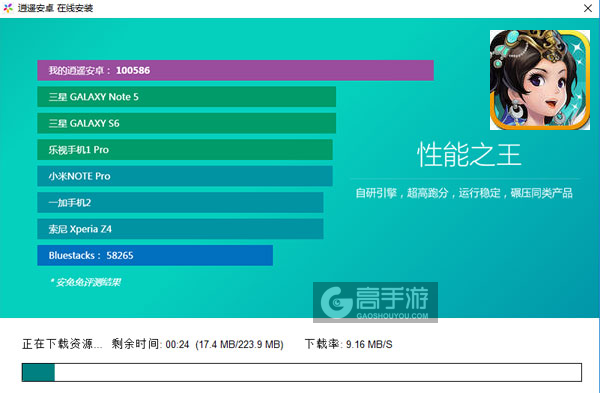Click the 正在下载资源 status text
The width and height of the screenshot is (600, 393).
point(62,344)
